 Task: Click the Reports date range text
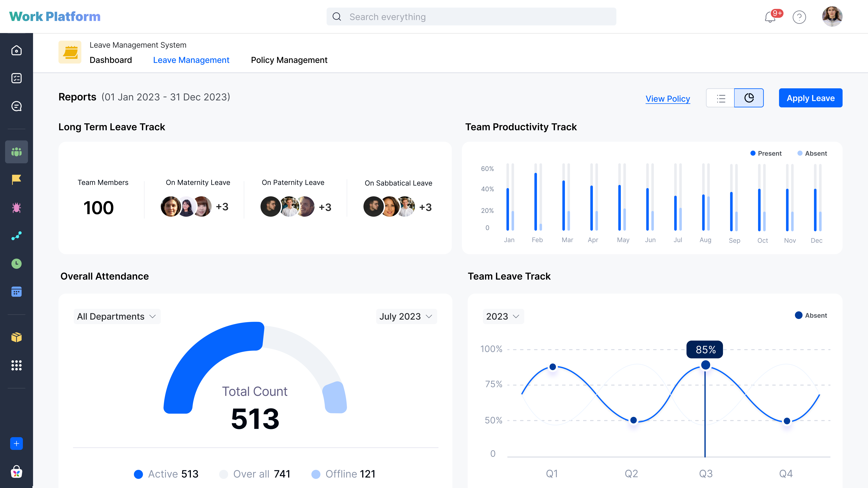[x=166, y=97]
